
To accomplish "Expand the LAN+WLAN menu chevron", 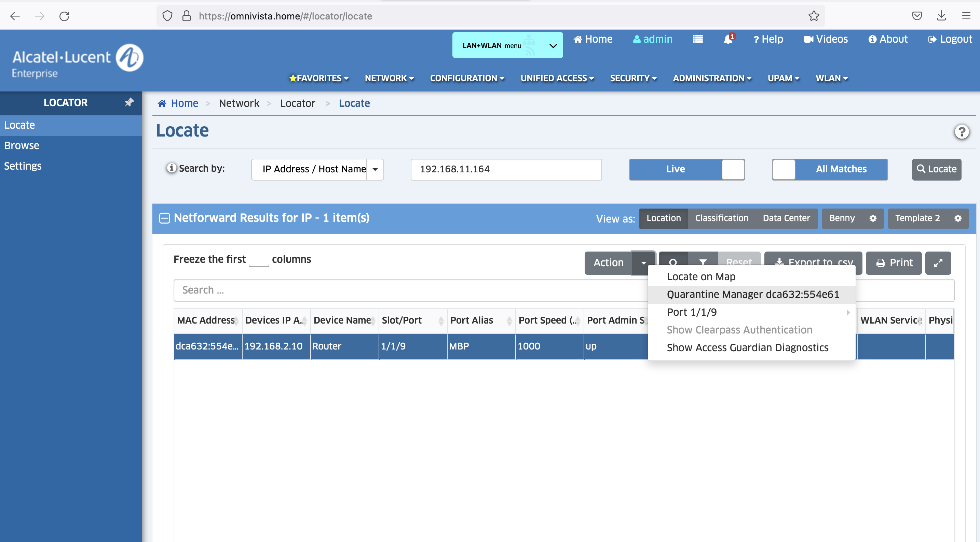I will (x=553, y=46).
